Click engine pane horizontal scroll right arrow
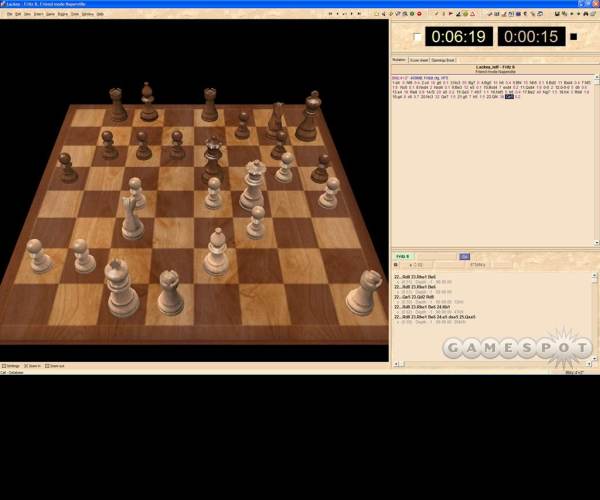 click(x=590, y=364)
